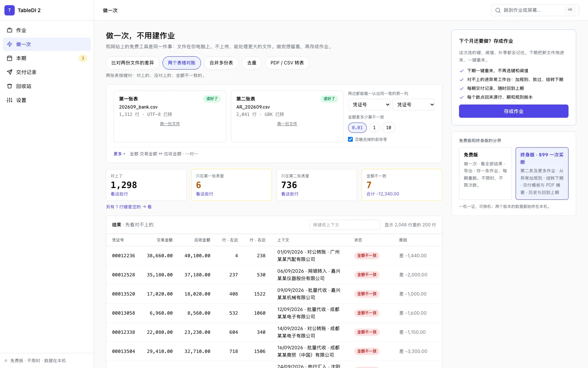This screenshot has height=368, width=588.
Task: Click the 凭证号 table column header
Action: 118,240
